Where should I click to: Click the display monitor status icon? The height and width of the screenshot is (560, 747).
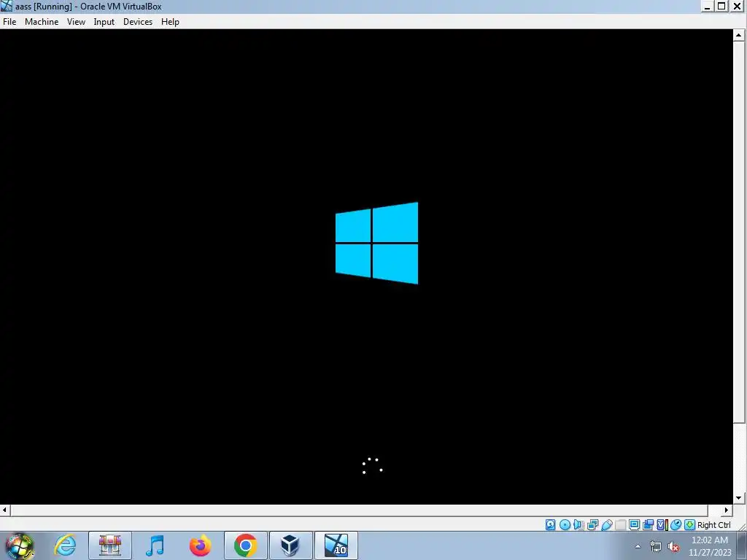pyautogui.click(x=634, y=525)
